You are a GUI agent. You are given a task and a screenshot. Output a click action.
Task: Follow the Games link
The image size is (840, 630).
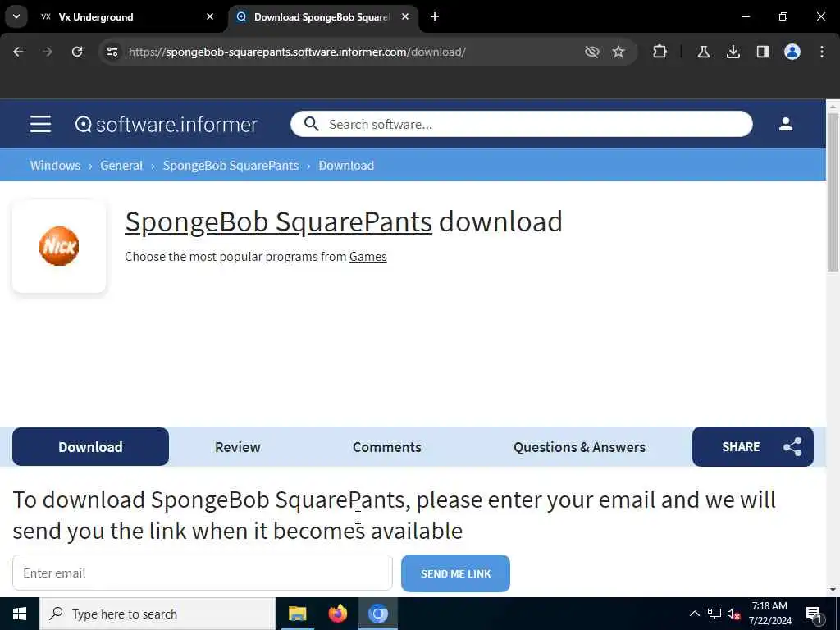point(368,257)
